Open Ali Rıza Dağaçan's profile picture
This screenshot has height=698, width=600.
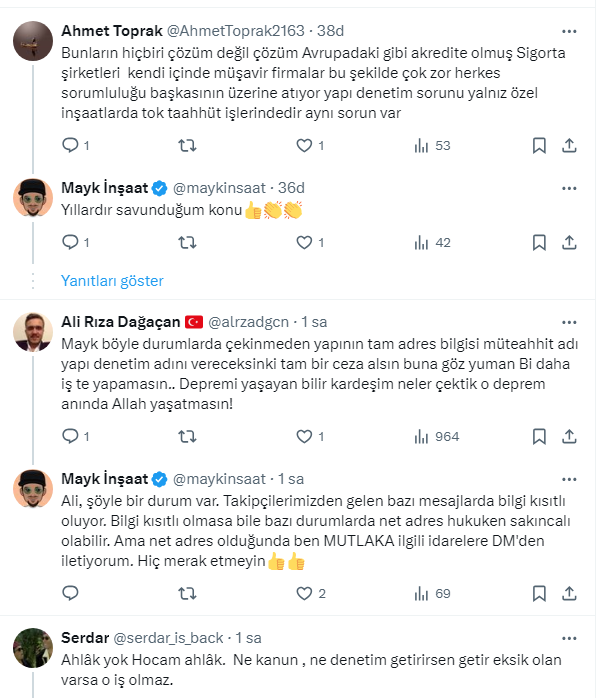click(33, 332)
